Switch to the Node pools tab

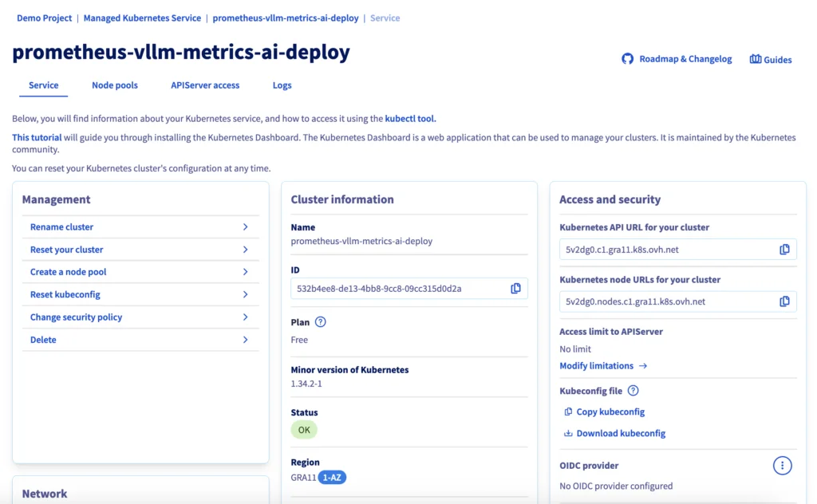[x=114, y=85]
